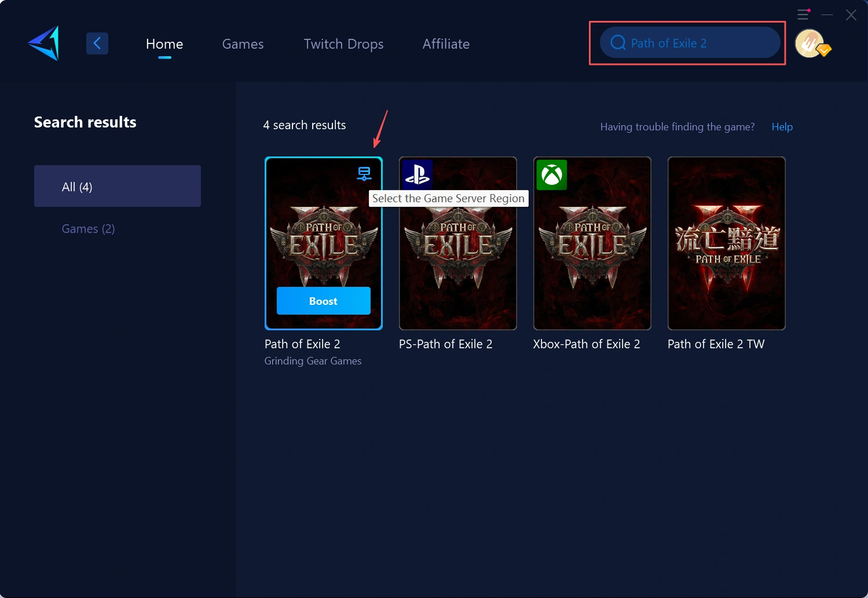Screen dimensions: 868x598
Task: Open the user profile avatar
Action: [x=810, y=43]
